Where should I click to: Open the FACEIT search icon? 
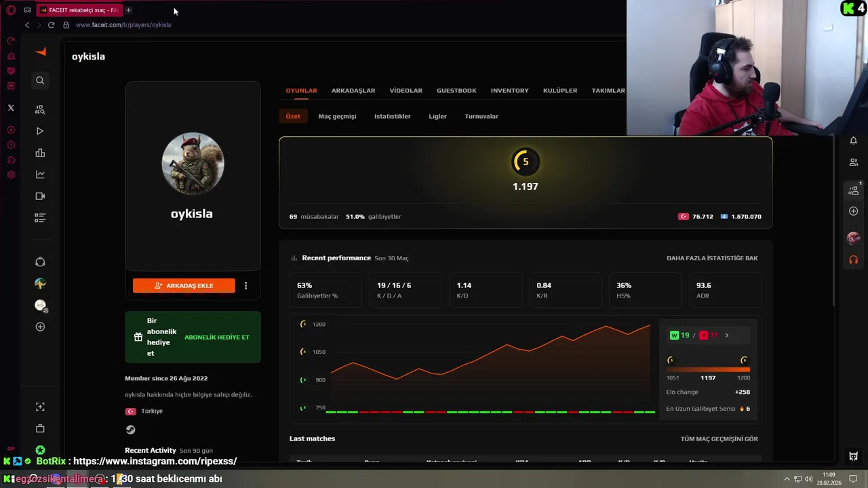point(40,81)
